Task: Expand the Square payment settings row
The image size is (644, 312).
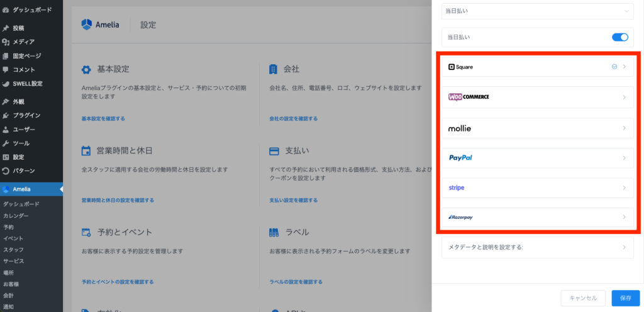Action: pyautogui.click(x=537, y=67)
